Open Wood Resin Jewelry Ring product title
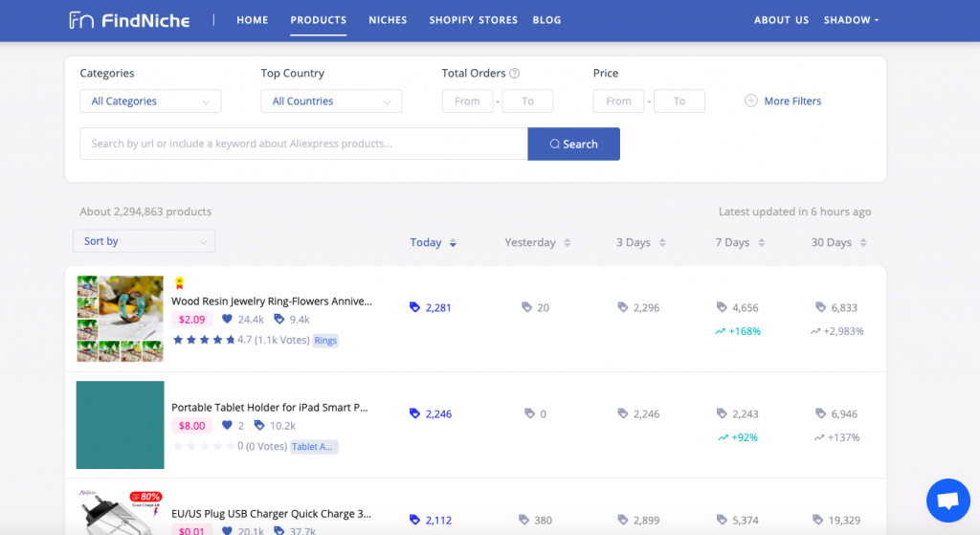The height and width of the screenshot is (535, 980). point(272,301)
